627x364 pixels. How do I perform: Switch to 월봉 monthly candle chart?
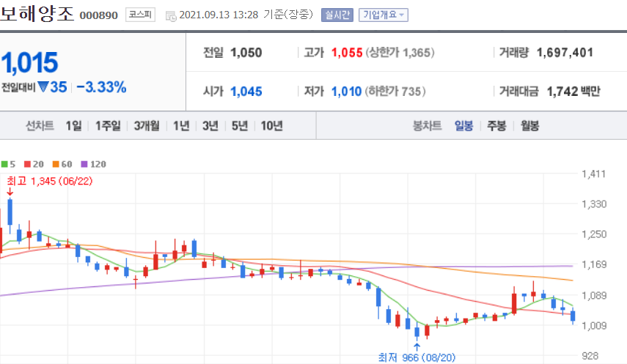click(529, 126)
